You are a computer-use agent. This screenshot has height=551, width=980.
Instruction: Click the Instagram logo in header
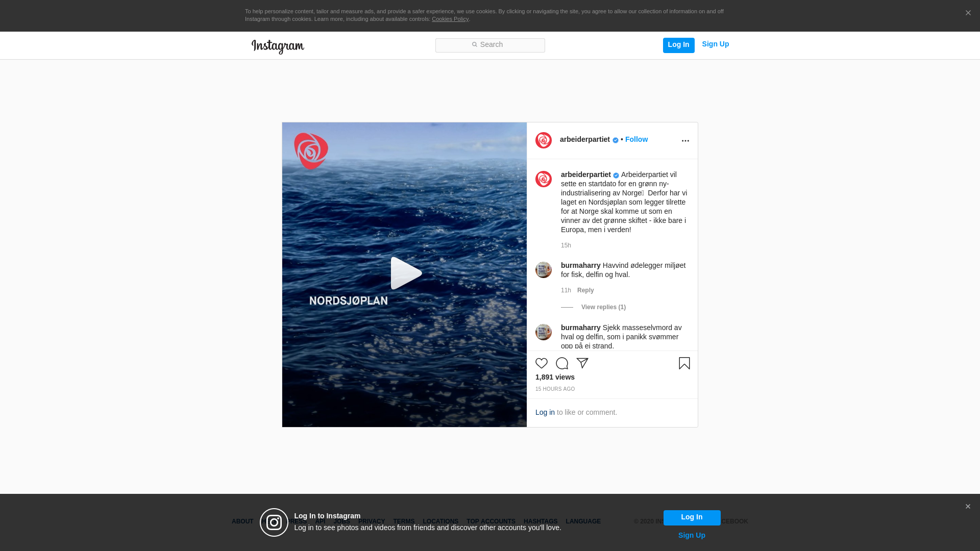[x=278, y=46]
